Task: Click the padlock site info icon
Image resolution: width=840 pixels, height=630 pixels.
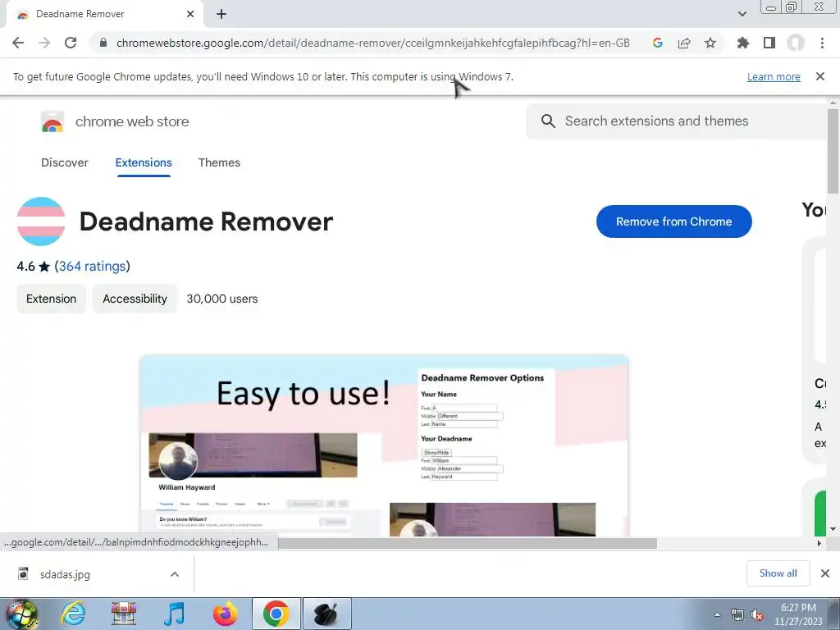Action: tap(103, 43)
